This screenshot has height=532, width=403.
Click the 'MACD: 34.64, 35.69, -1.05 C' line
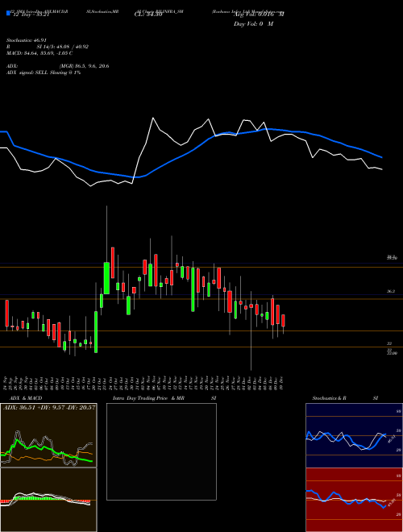pos(39,53)
